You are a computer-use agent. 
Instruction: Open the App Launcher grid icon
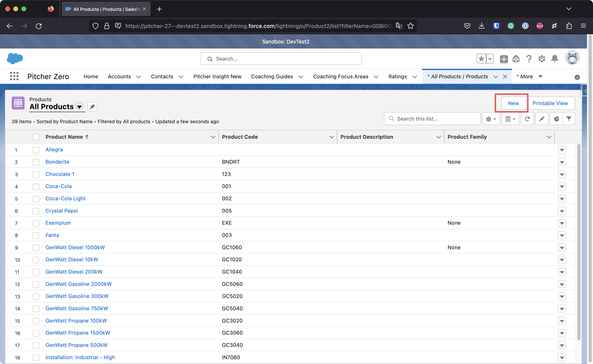(14, 76)
